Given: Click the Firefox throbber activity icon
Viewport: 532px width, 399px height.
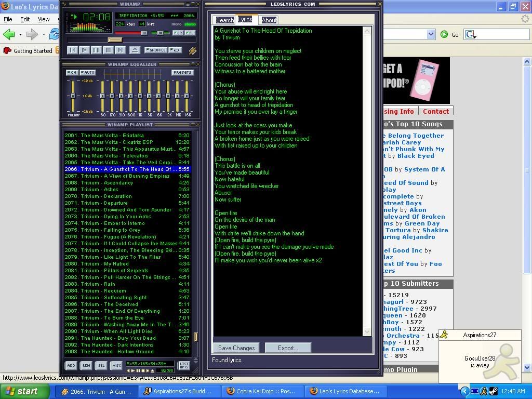Looking at the screenshot, I should (x=525, y=19).
